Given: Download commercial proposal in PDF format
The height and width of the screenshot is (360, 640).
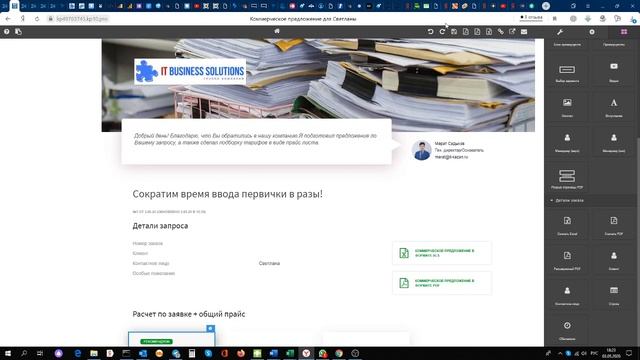Looking at the screenshot, I should tap(442, 283).
